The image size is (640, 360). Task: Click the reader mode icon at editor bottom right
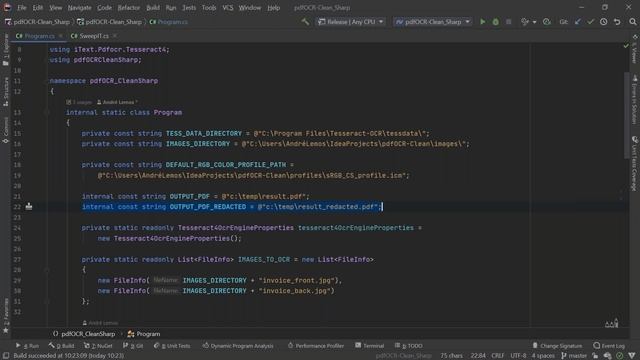(611, 323)
